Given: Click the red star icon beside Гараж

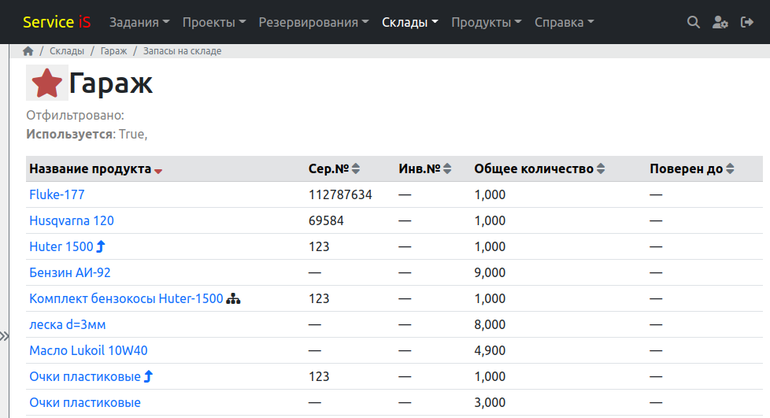Looking at the screenshot, I should pos(47,83).
